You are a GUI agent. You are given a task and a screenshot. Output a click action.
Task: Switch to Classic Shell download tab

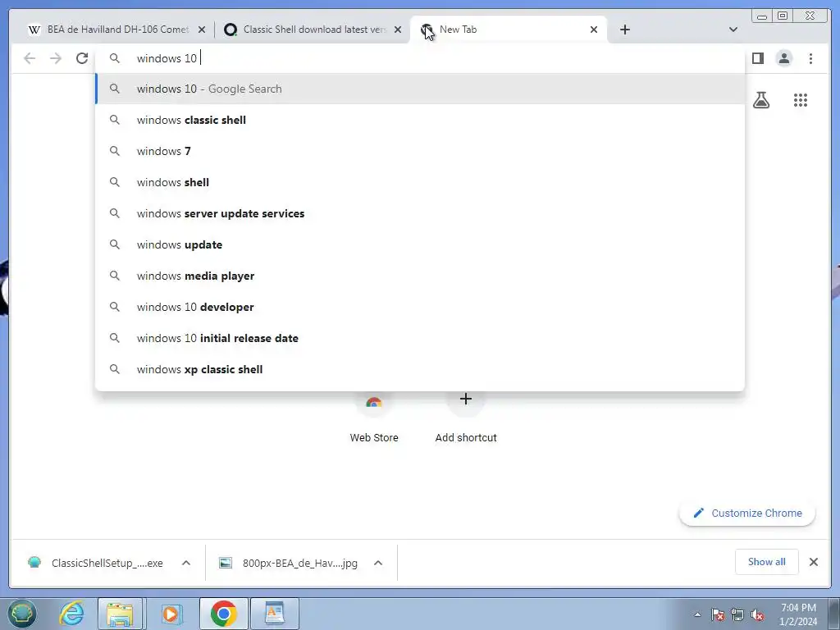[312, 30]
